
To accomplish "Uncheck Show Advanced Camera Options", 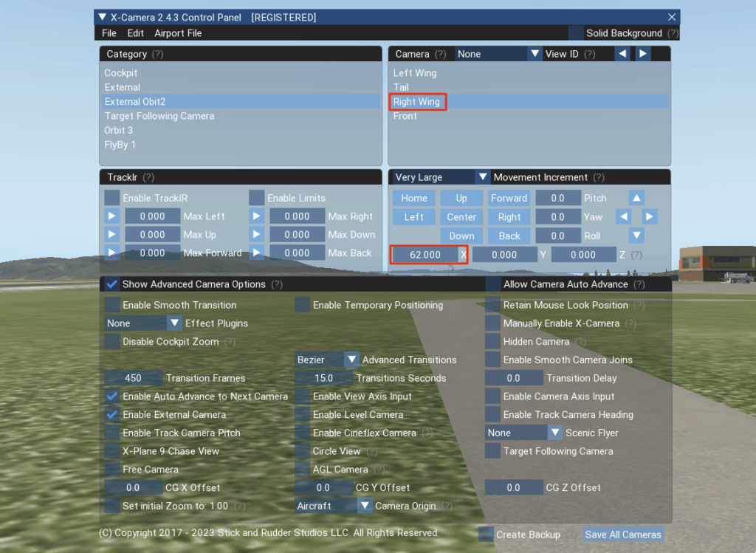I will click(x=112, y=284).
